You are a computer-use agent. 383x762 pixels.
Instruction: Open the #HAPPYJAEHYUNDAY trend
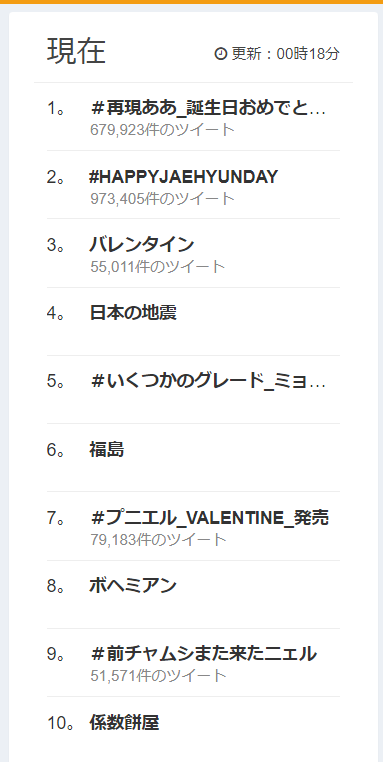point(184,177)
